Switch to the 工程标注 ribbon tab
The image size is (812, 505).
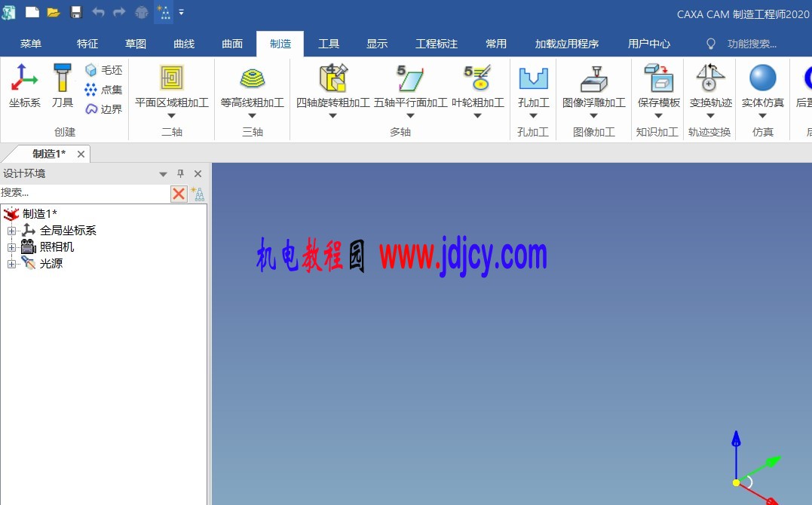click(x=437, y=44)
